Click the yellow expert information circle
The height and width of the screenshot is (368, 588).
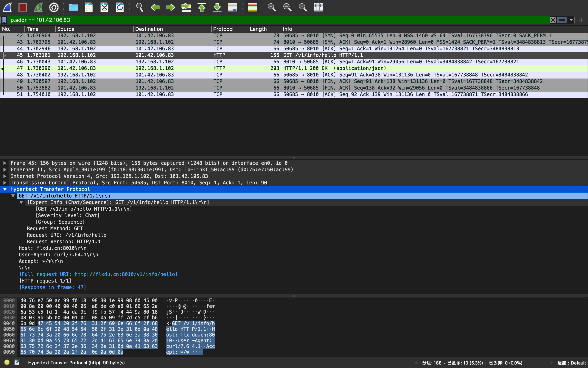click(x=7, y=362)
